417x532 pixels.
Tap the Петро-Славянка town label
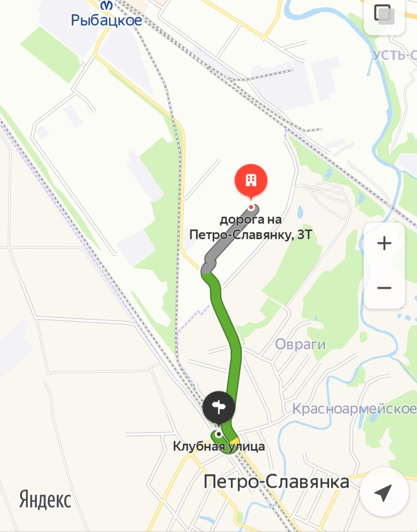[276, 482]
